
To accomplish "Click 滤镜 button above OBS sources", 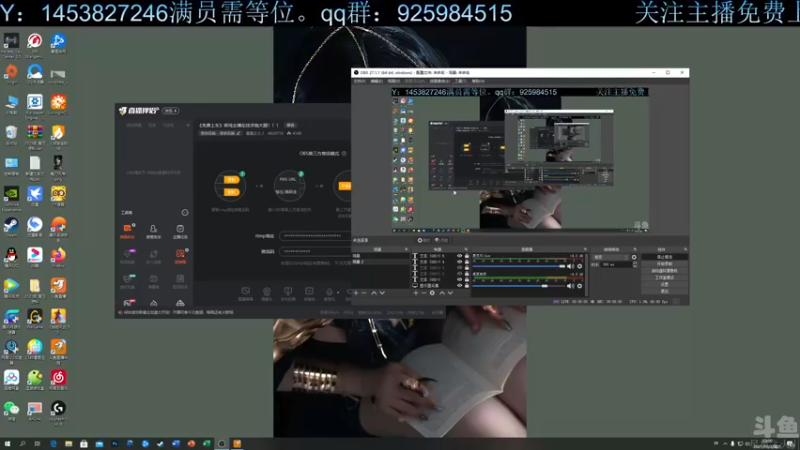I will click(441, 240).
